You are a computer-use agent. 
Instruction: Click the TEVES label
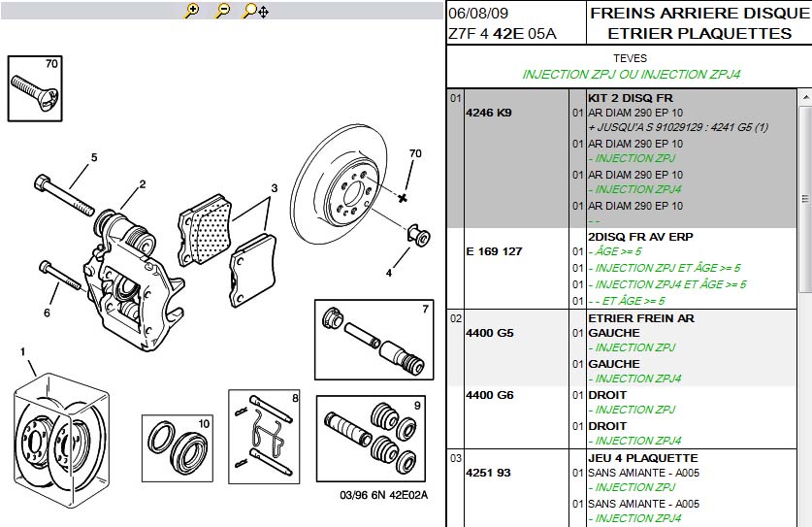631,58
